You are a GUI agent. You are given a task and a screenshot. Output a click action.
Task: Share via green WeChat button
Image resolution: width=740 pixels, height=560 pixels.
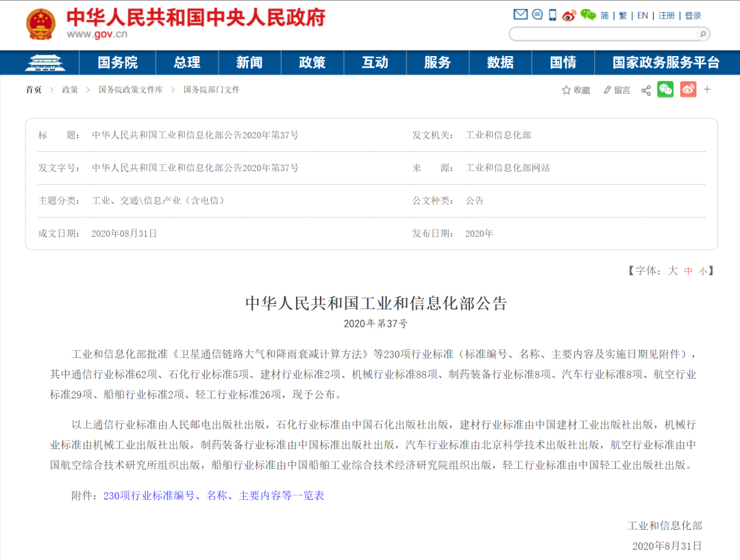click(x=665, y=90)
